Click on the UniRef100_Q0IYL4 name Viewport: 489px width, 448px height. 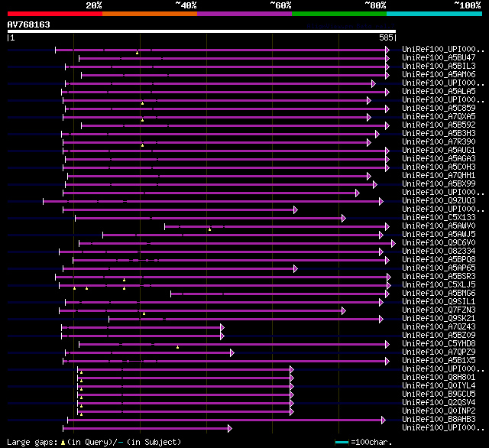439,386
